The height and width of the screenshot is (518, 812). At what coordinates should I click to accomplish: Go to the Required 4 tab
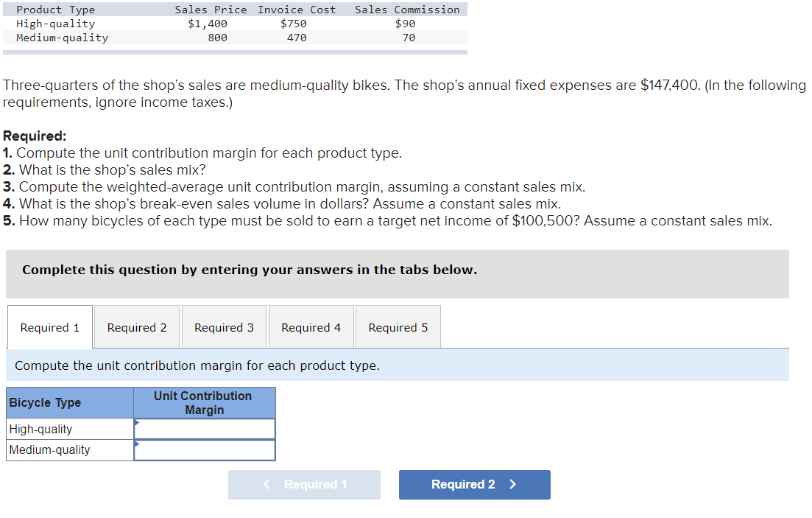click(x=311, y=327)
